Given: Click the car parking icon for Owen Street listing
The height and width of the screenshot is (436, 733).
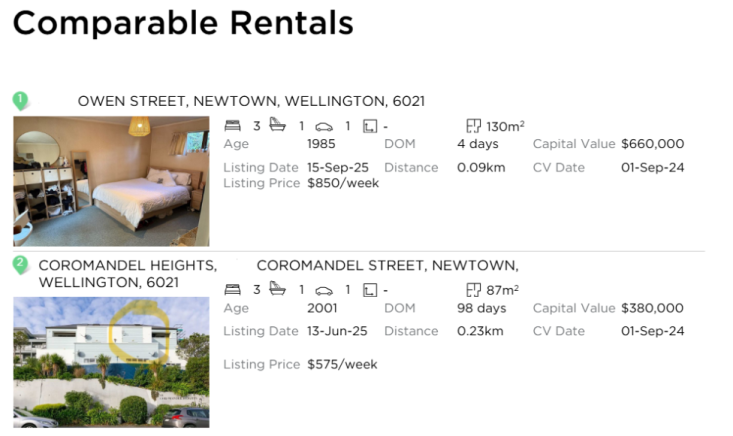Looking at the screenshot, I should [323, 126].
